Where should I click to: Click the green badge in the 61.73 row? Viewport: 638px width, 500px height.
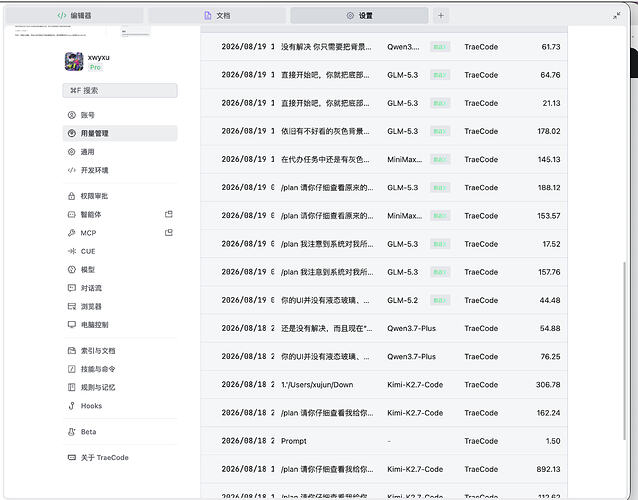(440, 47)
